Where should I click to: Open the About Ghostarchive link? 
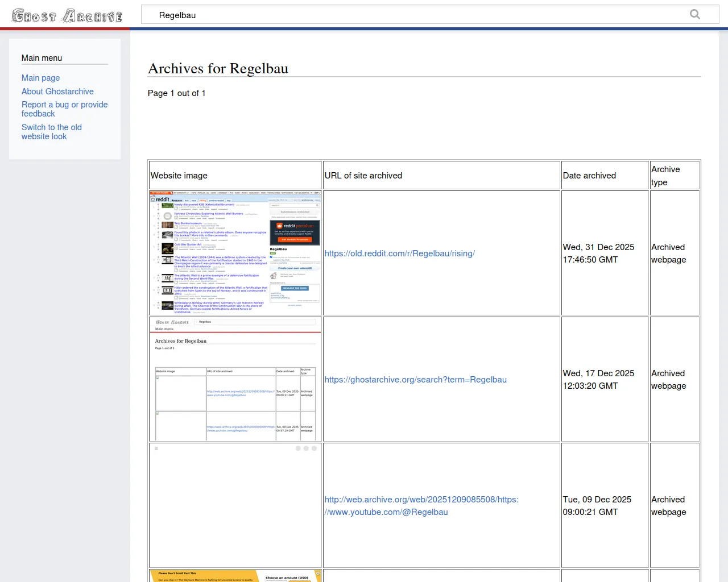pyautogui.click(x=57, y=92)
